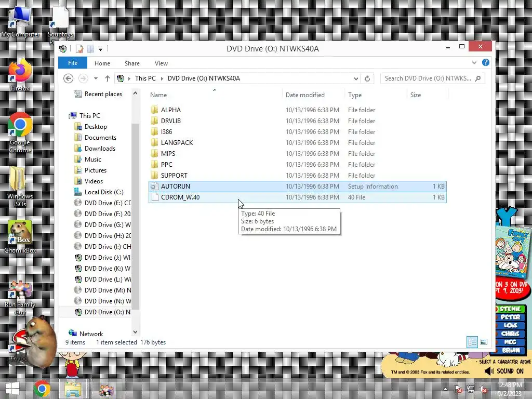The image size is (532, 399).
Task: Click This PC in the address breadcrumb
Action: pos(145,78)
